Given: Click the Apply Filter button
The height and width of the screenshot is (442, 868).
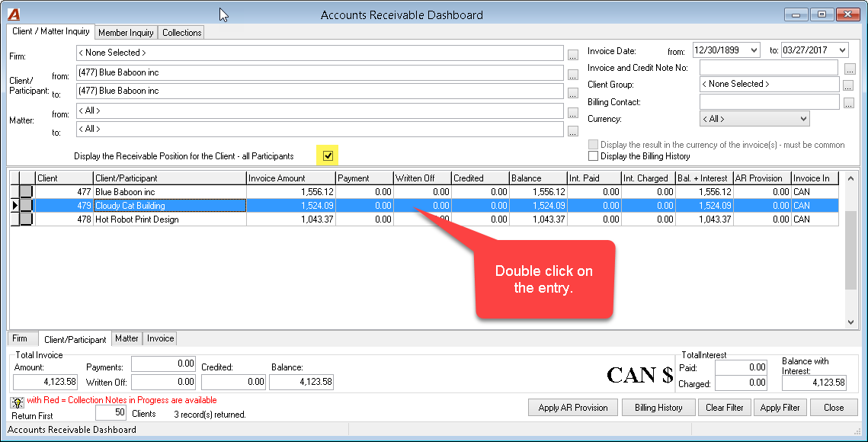Looking at the screenshot, I should coord(780,408).
